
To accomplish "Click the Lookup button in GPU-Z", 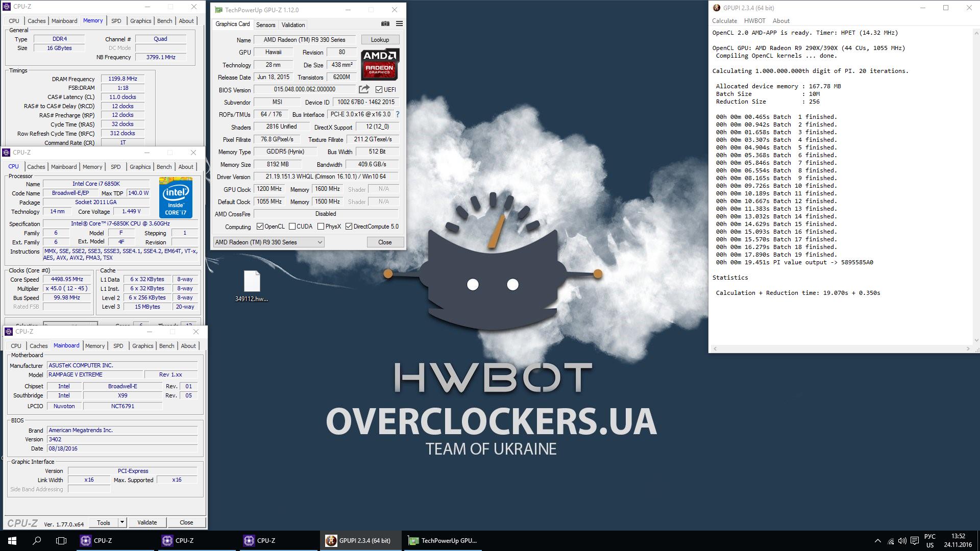I will pyautogui.click(x=380, y=40).
